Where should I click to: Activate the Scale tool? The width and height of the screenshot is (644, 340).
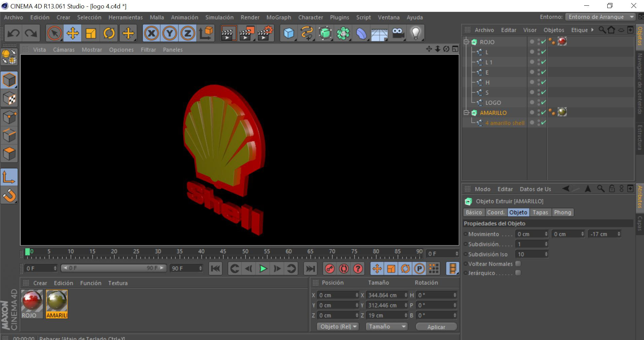91,33
